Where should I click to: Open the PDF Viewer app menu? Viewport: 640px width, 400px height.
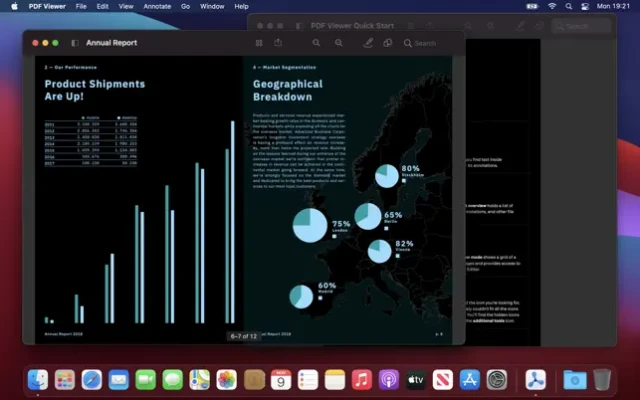[47, 6]
